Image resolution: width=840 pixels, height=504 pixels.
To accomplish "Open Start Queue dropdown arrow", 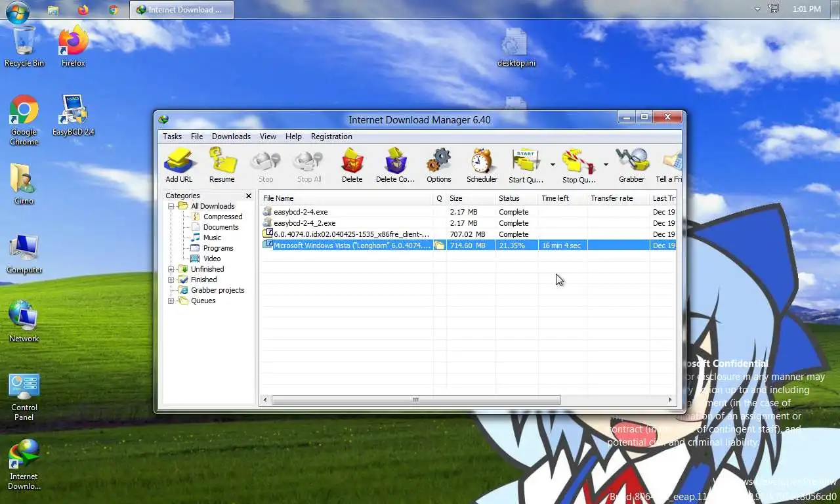I will (553, 165).
